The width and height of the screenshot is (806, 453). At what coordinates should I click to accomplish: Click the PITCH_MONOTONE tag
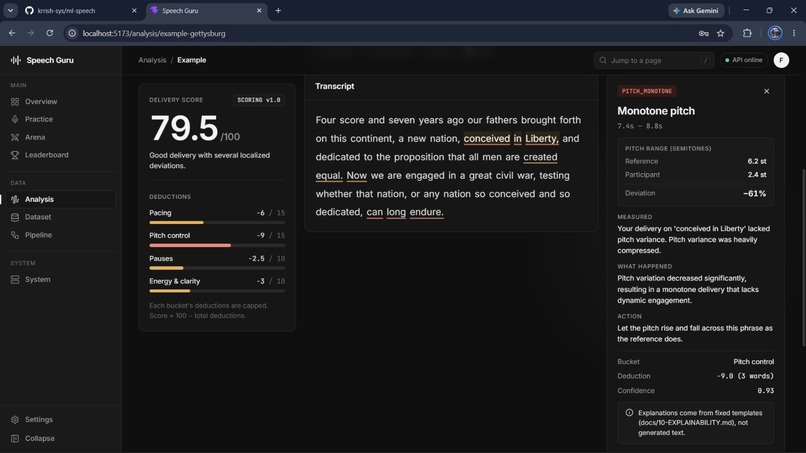647,91
